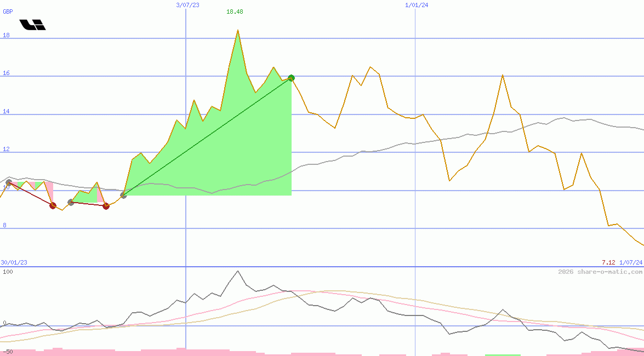Click the gray marker at the chart's left edge
This screenshot has height=356, width=644.
coord(9,182)
